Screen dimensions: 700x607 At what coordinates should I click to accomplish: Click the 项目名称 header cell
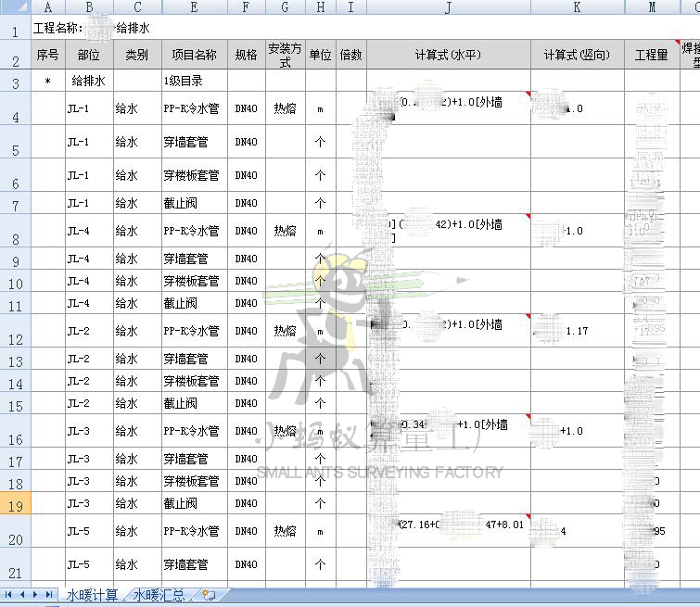click(194, 55)
